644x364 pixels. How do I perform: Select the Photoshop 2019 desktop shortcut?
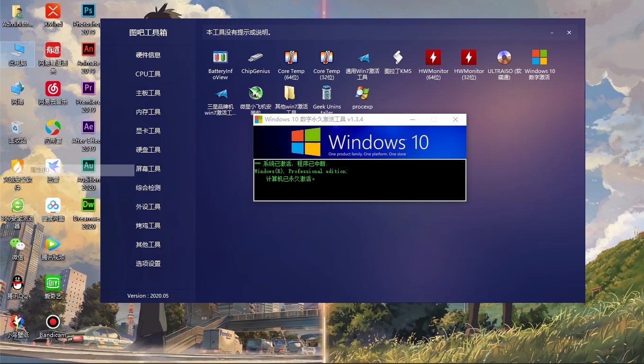click(88, 19)
